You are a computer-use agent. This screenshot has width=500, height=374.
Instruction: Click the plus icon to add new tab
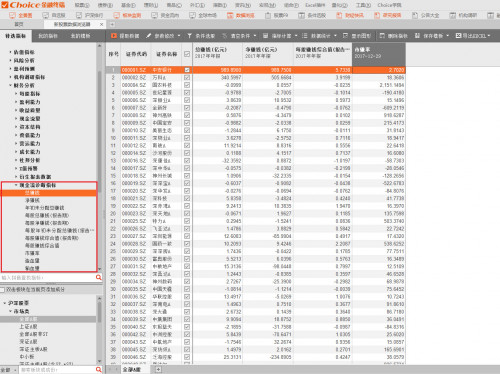pyautogui.click(x=112, y=24)
